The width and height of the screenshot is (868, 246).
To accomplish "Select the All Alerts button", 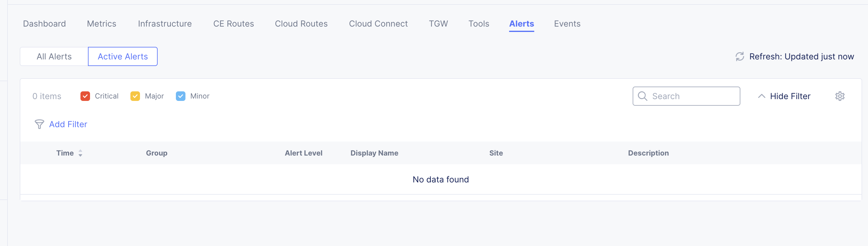I will click(x=54, y=56).
